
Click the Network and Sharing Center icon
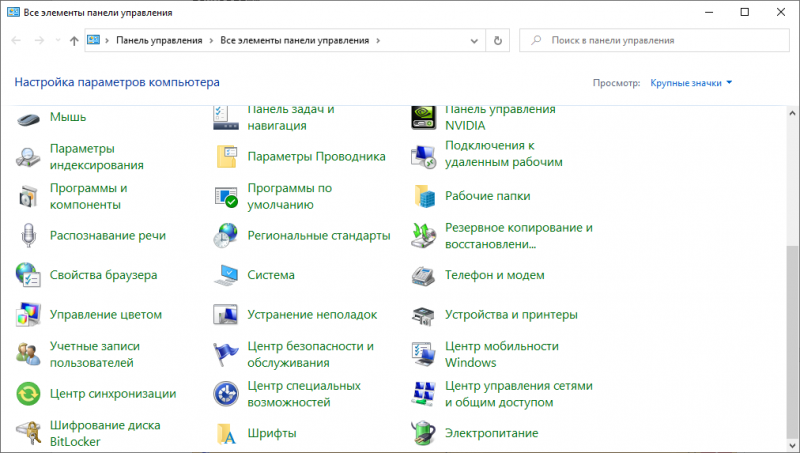coord(423,394)
